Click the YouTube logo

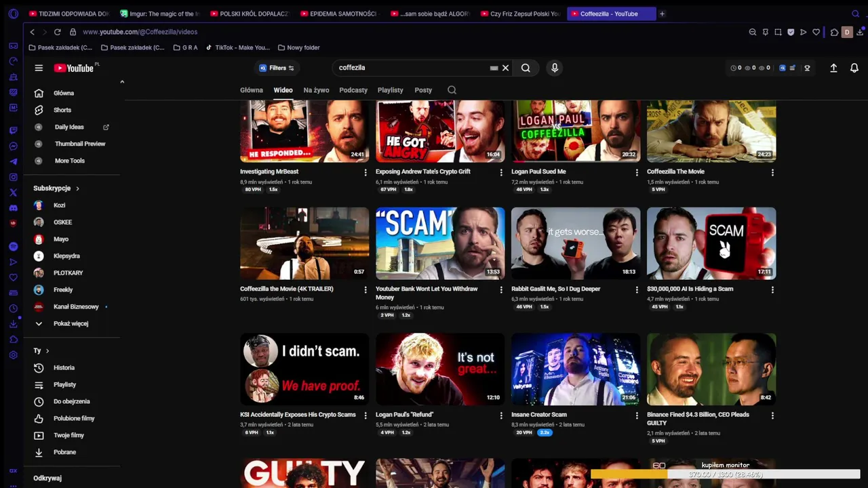74,68
